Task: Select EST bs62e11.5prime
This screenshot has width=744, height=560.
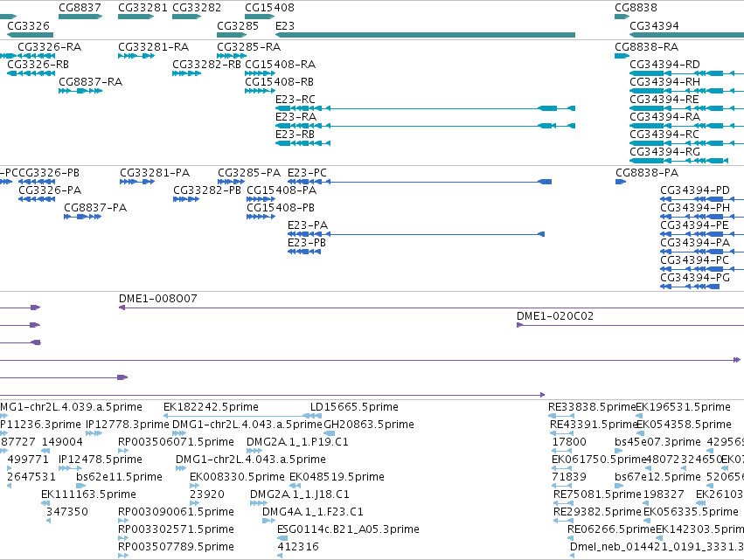Action: 119,477
